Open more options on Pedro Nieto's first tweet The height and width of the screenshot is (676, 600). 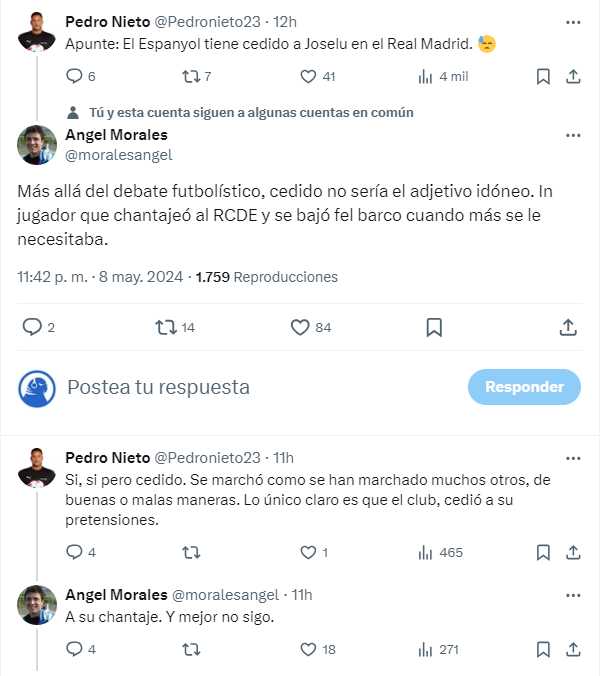coord(572,21)
